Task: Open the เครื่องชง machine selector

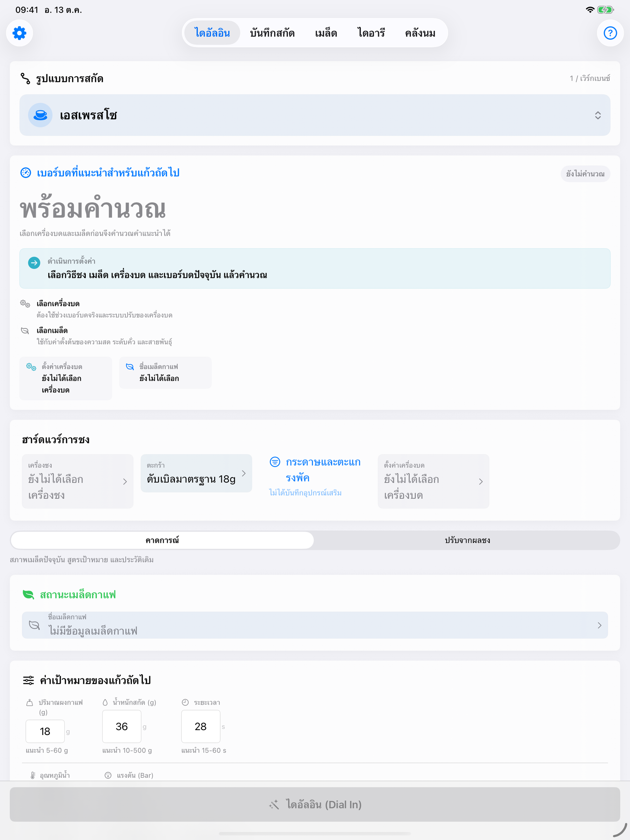Action: click(x=77, y=481)
